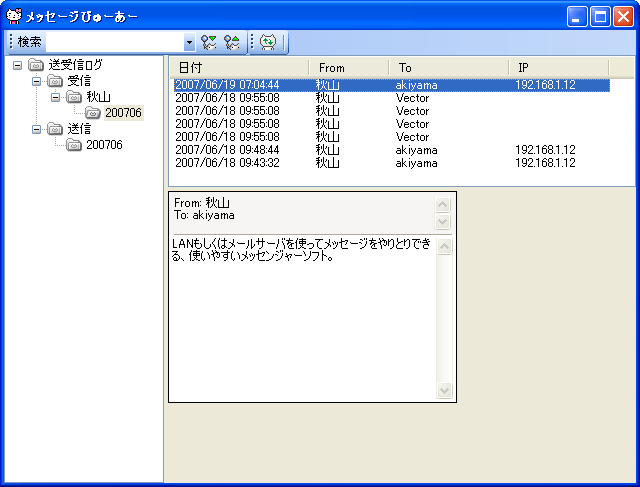Click the search-up (find previous) toolbar icon

tap(231, 42)
